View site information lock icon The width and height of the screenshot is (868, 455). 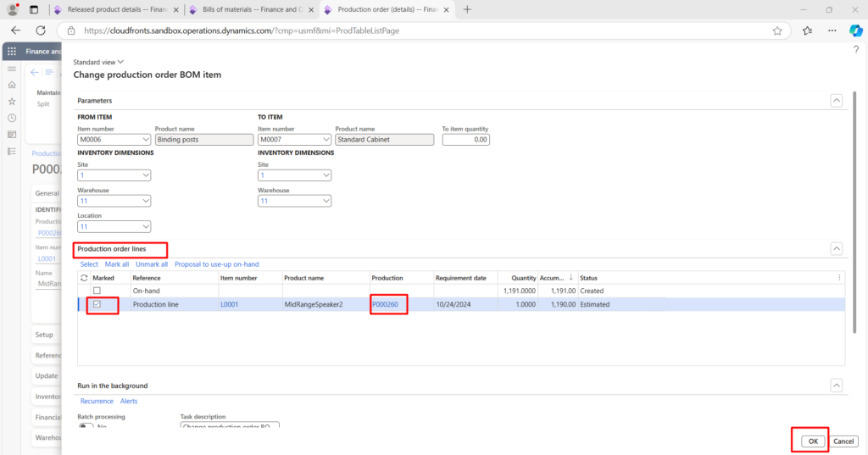(71, 31)
